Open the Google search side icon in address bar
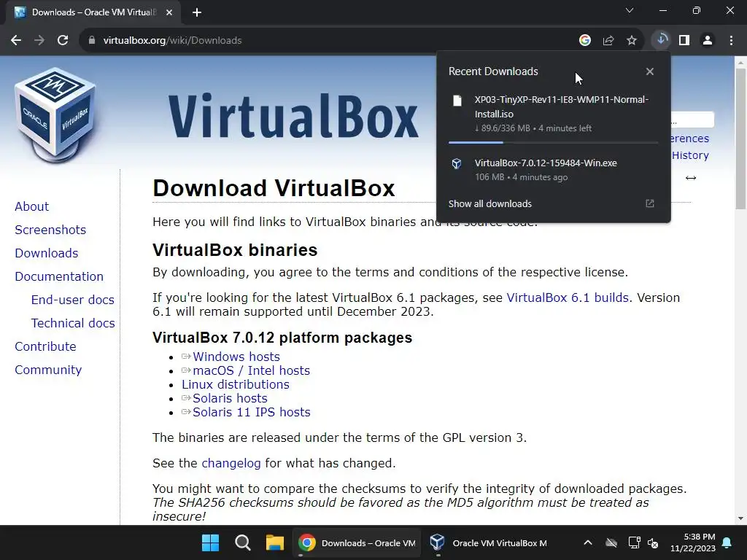This screenshot has width=747, height=560. tap(585, 41)
